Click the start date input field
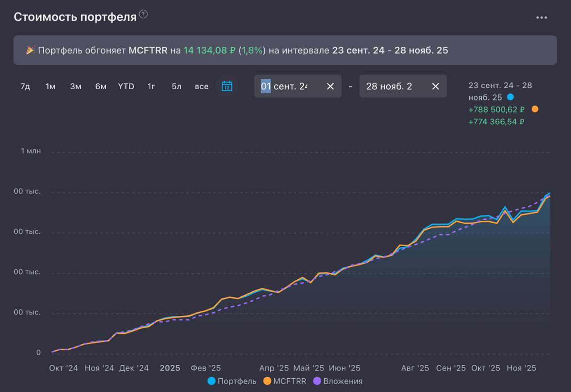571x392 pixels. [288, 86]
